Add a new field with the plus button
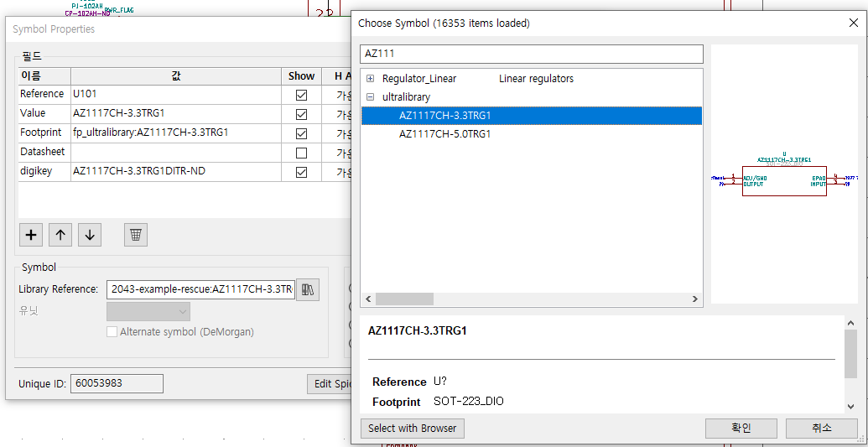Screen dimensions: 868x447 (31, 235)
